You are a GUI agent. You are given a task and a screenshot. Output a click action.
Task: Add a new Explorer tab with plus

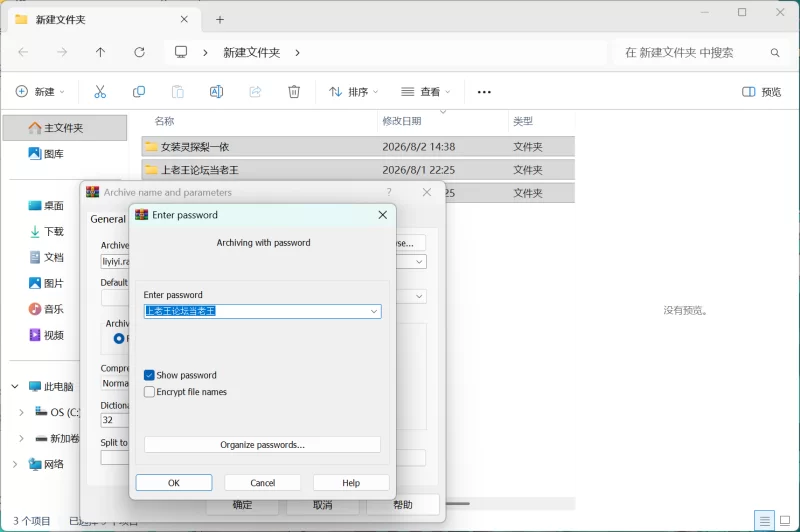pyautogui.click(x=220, y=20)
